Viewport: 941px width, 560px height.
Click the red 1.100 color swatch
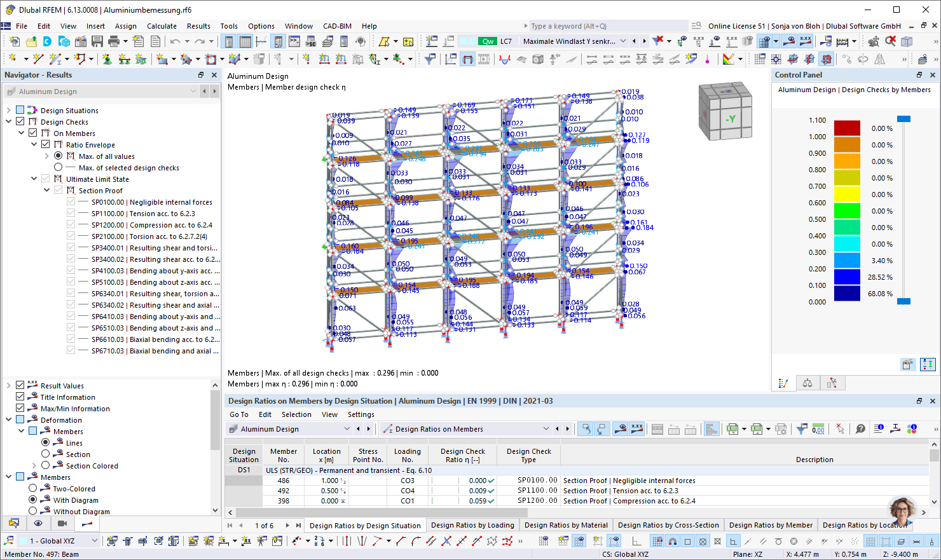[847, 128]
